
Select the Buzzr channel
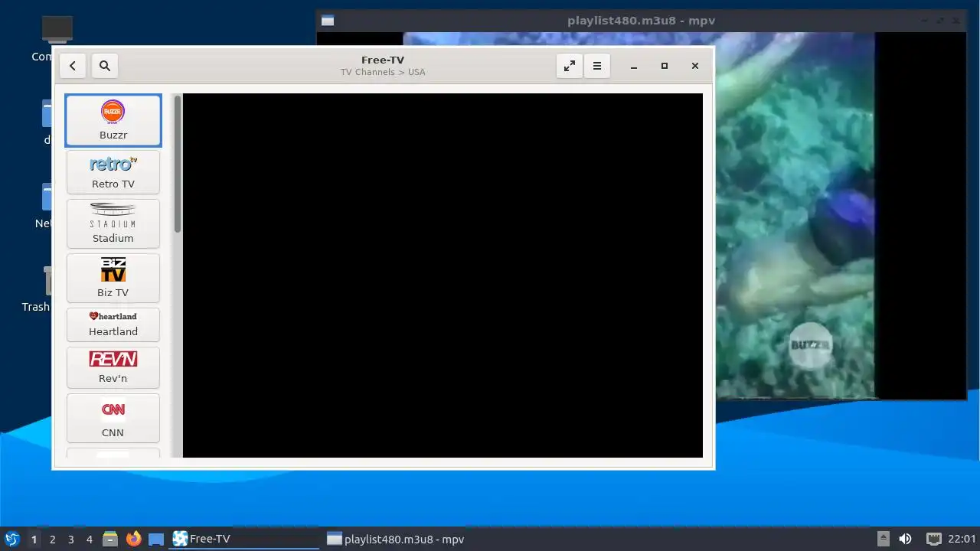(x=113, y=120)
